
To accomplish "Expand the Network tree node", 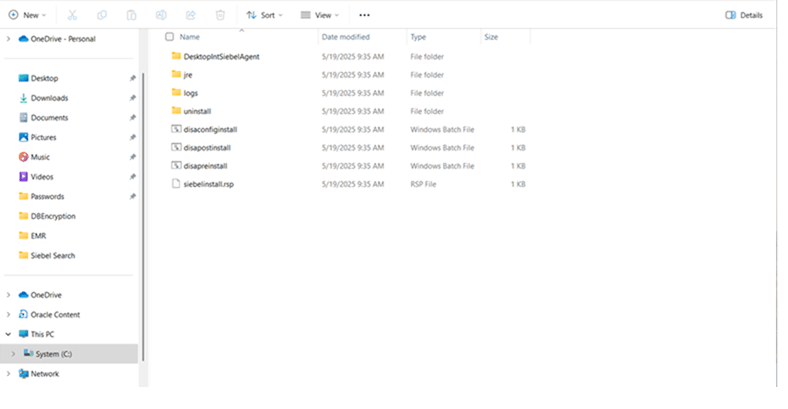I will point(8,373).
